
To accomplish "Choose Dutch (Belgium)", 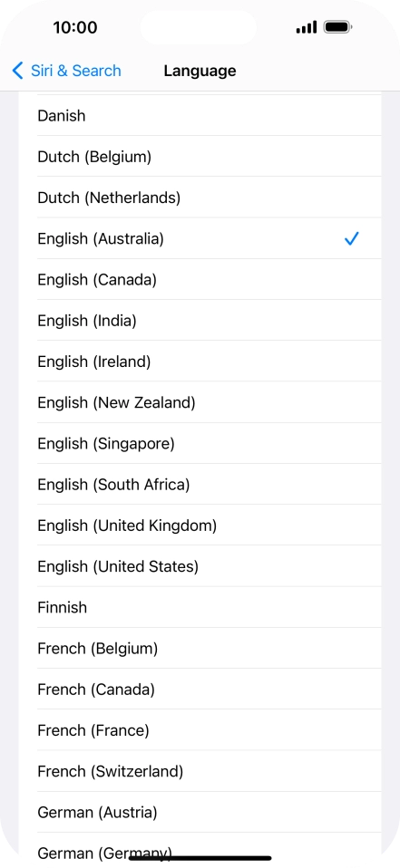I will click(x=200, y=156).
